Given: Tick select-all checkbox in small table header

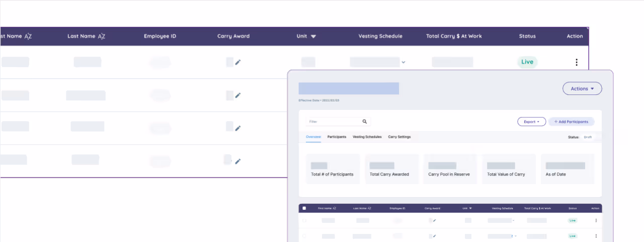Looking at the screenshot, I should (x=304, y=208).
